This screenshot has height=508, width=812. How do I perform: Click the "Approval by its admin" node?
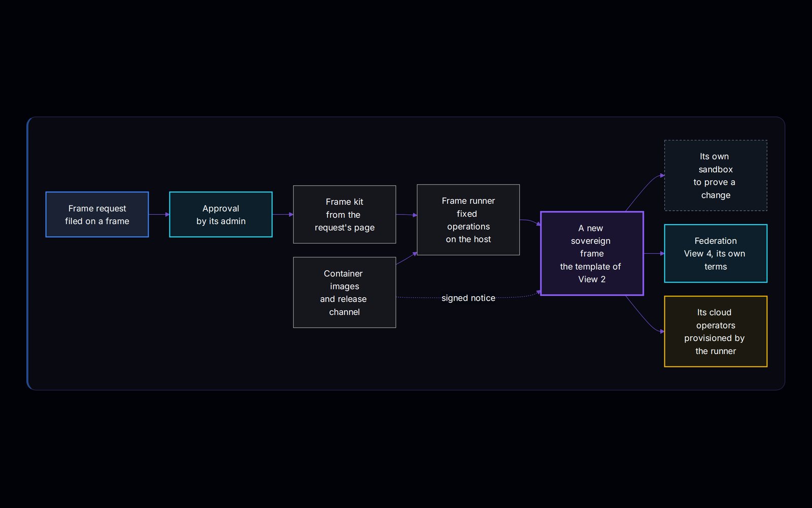(x=221, y=214)
